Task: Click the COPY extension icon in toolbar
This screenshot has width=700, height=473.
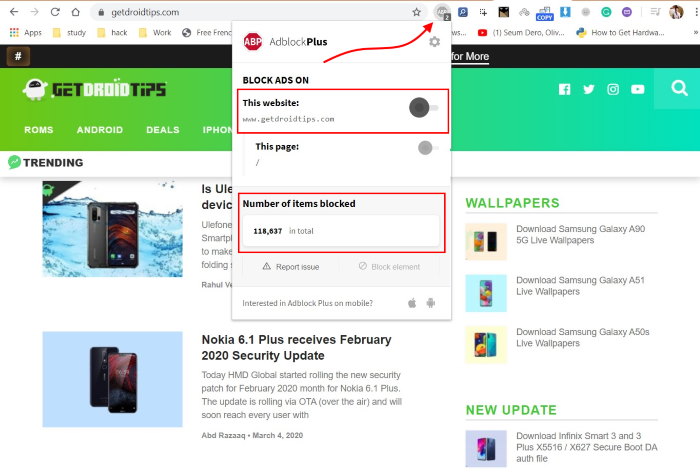Action: coord(545,13)
